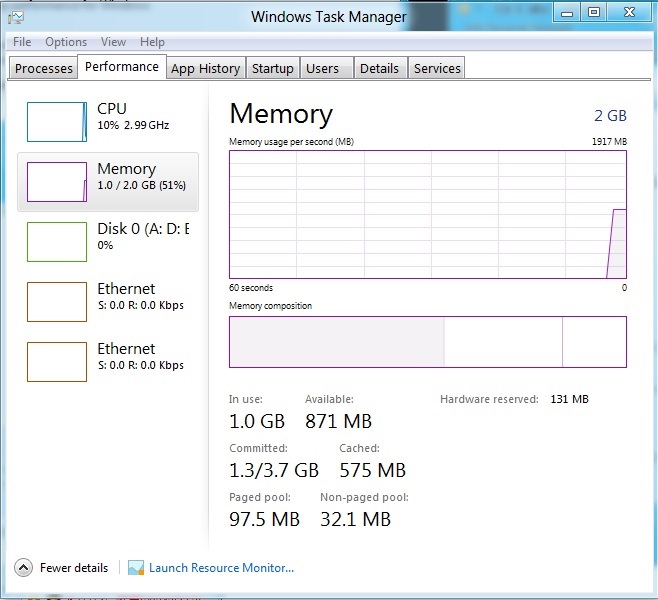Maximize the Task Manager window
658x600 pixels.
594,13
